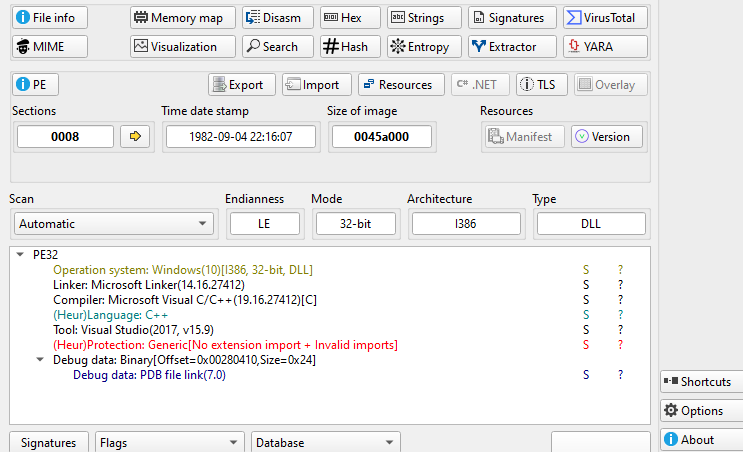Screen dimensions: 743x452
Task: Click the Time date stamp field
Action: tap(240, 137)
